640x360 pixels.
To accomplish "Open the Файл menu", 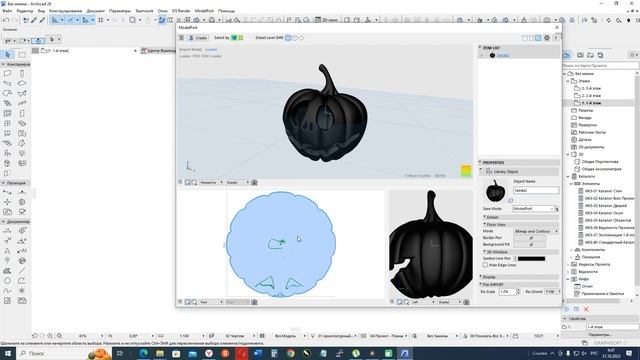I will (x=7, y=11).
